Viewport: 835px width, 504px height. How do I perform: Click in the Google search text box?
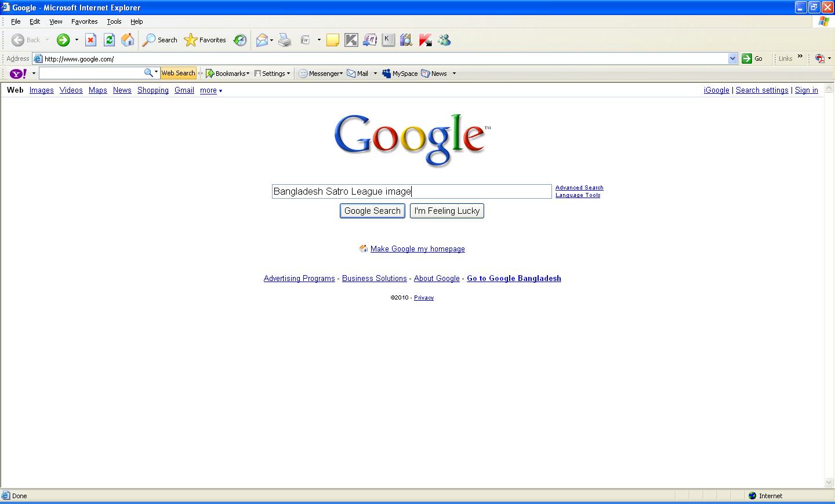pos(412,192)
